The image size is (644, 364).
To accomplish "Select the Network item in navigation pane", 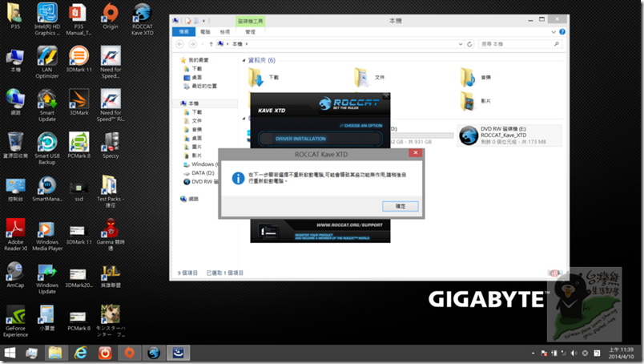I will click(x=189, y=199).
